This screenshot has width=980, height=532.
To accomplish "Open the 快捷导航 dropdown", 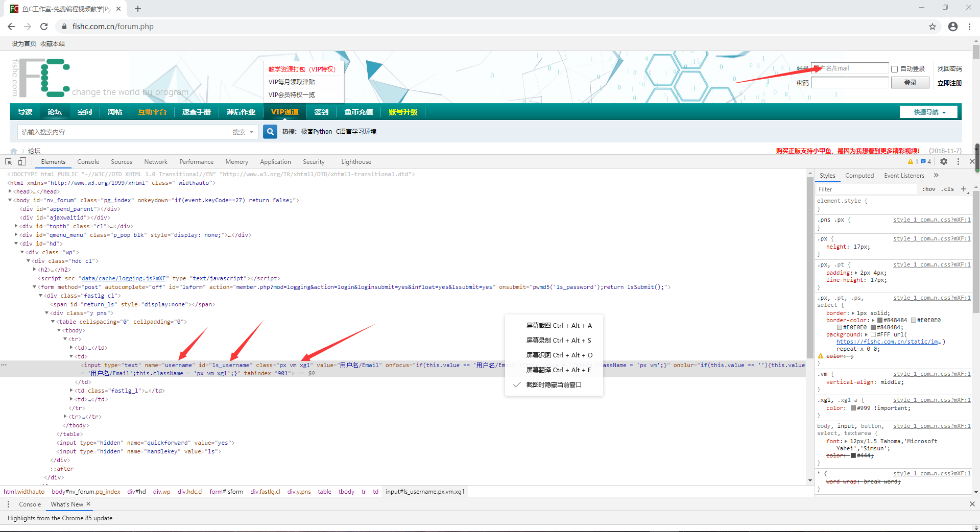I will pyautogui.click(x=929, y=112).
